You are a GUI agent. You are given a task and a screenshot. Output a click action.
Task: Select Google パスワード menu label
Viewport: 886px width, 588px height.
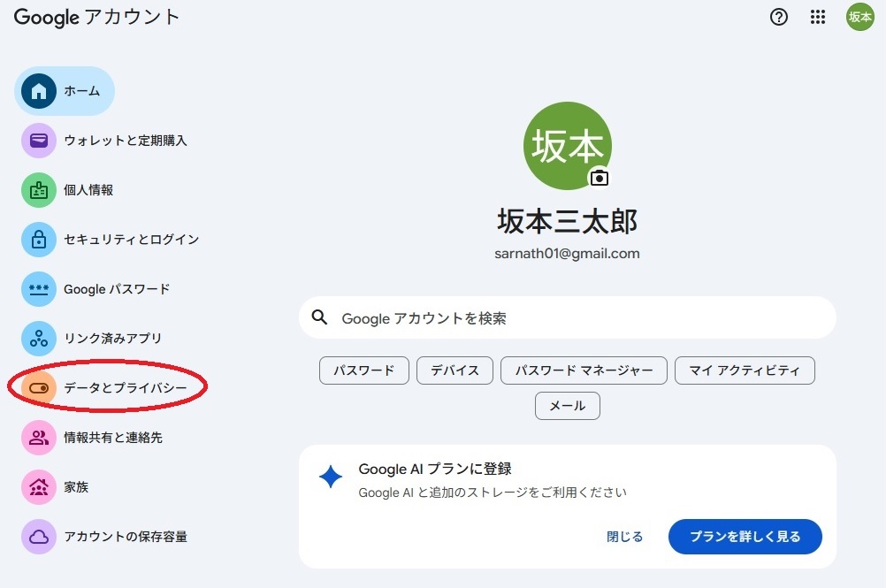[x=117, y=289]
